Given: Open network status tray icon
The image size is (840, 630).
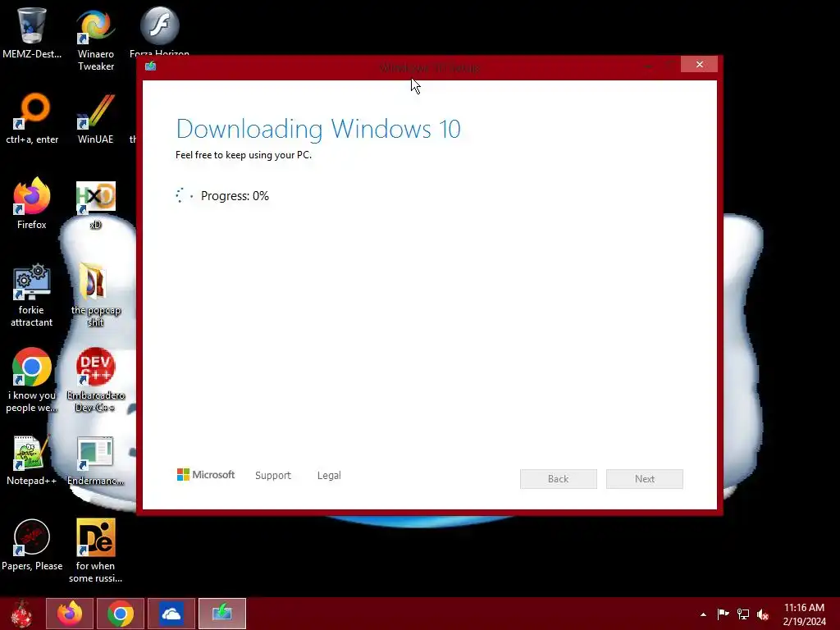Looking at the screenshot, I should point(743,614).
